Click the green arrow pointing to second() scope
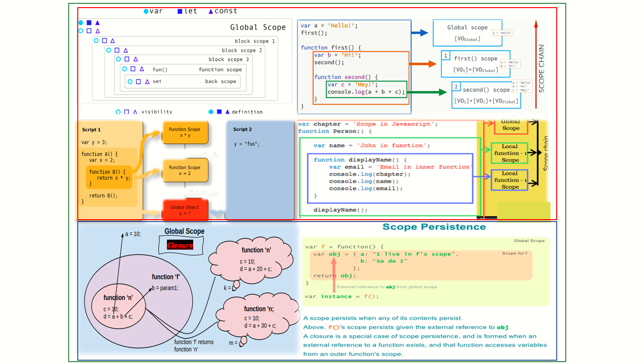The image size is (644, 364). 428,92
